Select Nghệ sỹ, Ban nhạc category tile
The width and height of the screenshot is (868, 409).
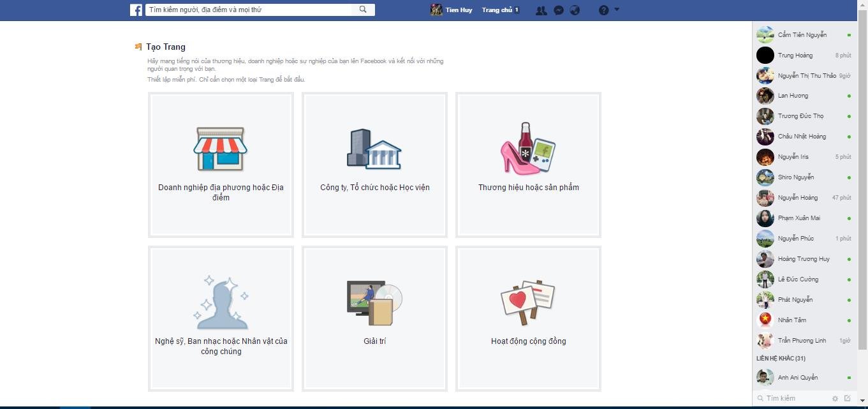tap(221, 318)
